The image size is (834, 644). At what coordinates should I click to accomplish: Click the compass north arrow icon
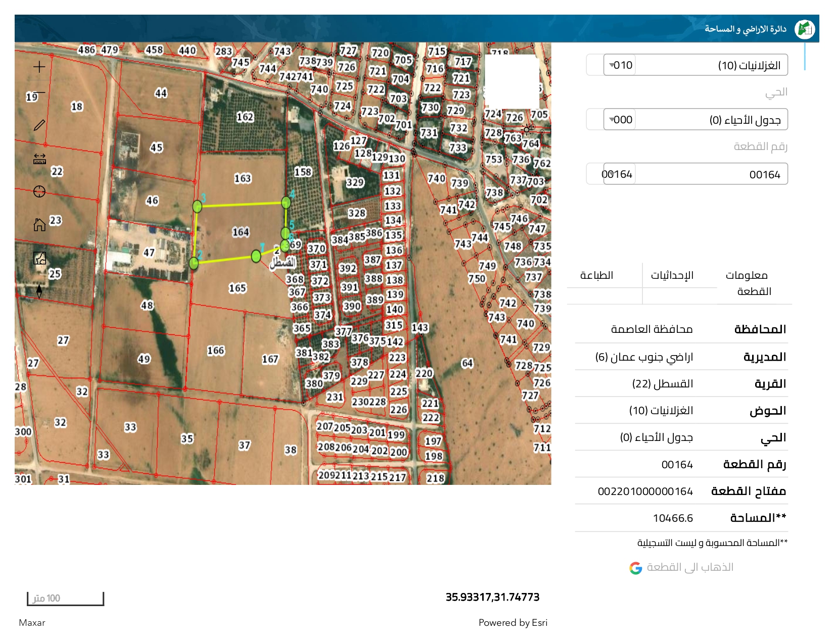(39, 291)
